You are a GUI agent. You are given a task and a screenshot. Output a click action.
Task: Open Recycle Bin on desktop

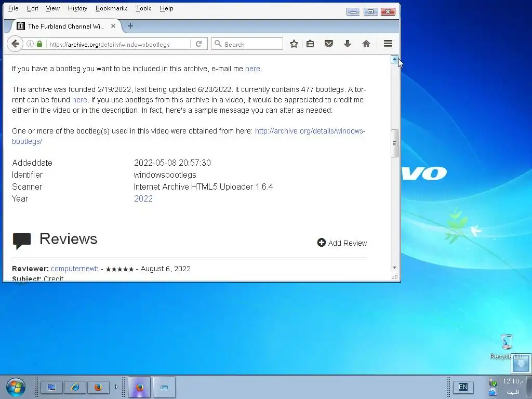(506, 346)
